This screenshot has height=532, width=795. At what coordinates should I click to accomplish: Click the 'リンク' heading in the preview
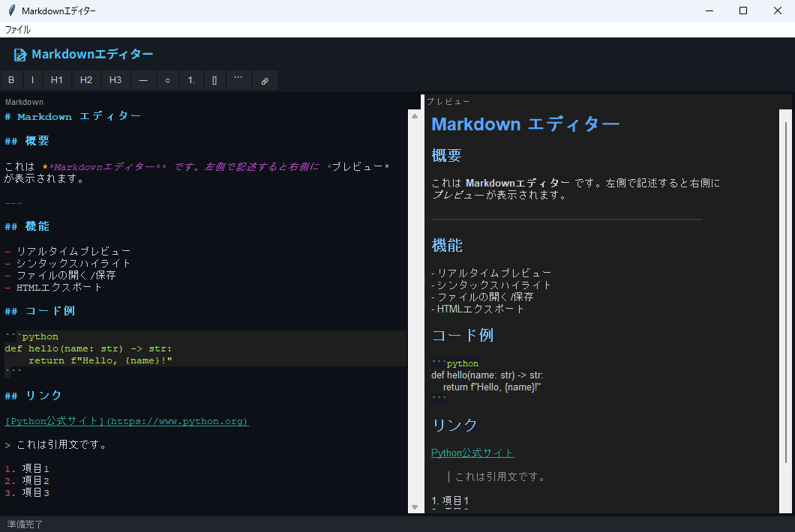(454, 425)
